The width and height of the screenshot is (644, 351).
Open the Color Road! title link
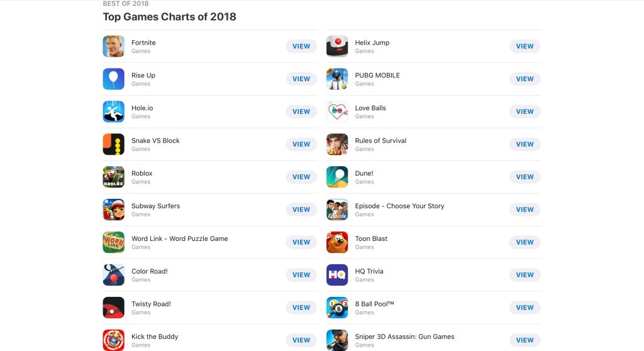point(150,271)
